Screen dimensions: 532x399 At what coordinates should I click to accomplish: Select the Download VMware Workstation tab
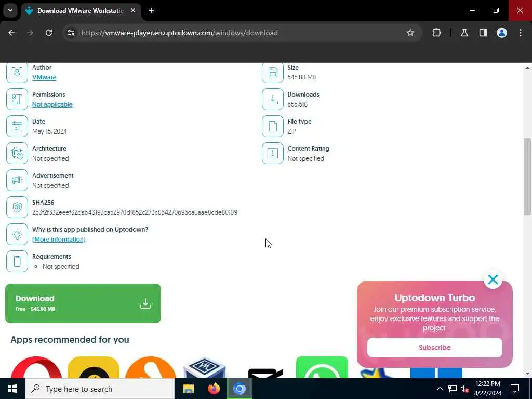point(81,11)
